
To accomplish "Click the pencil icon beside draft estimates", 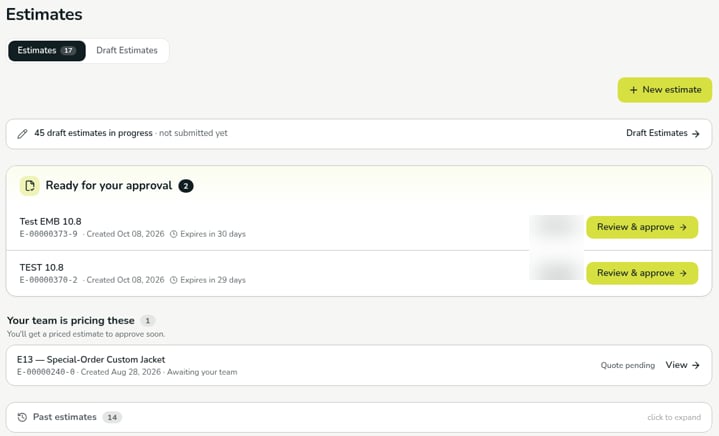I will (22, 134).
